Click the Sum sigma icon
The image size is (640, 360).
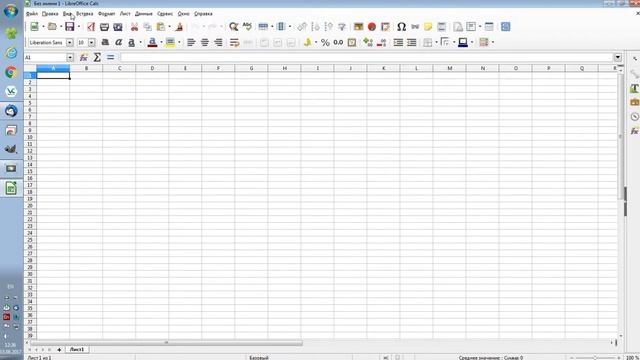[x=97, y=58]
